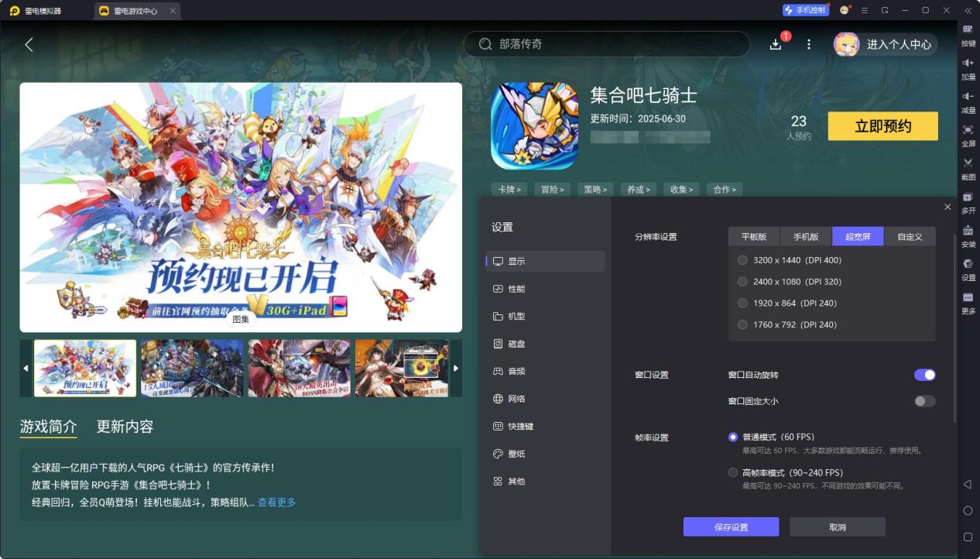The height and width of the screenshot is (559, 980).
Task: Click 图集 gallery label on banner
Action: tap(241, 318)
